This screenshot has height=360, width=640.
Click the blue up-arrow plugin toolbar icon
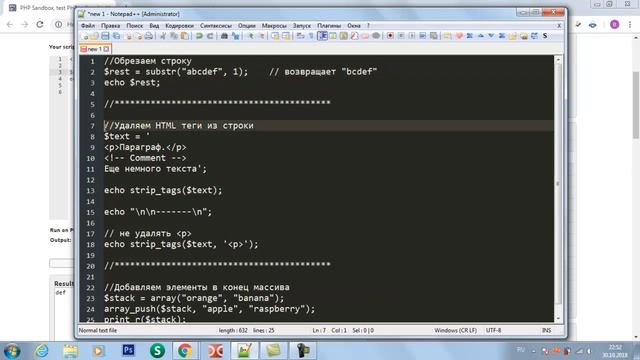[x=480, y=36]
